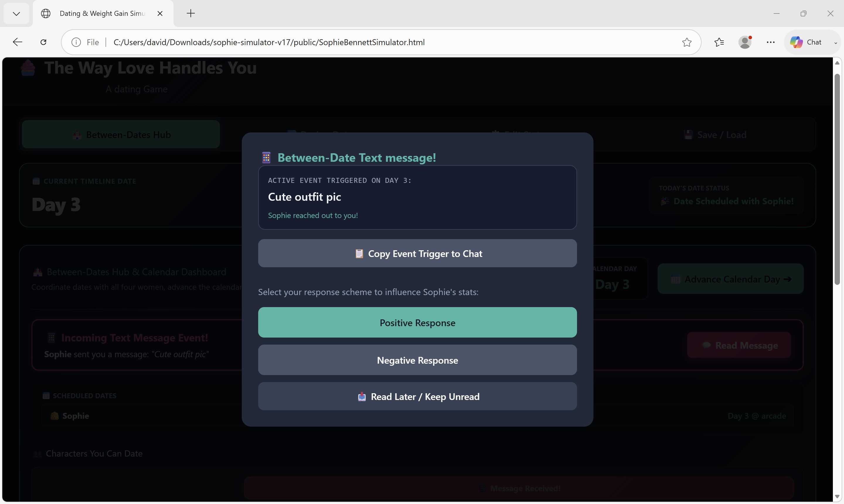This screenshot has height=504, width=844.
Task: Copy Event Trigger to Chat
Action: click(417, 253)
